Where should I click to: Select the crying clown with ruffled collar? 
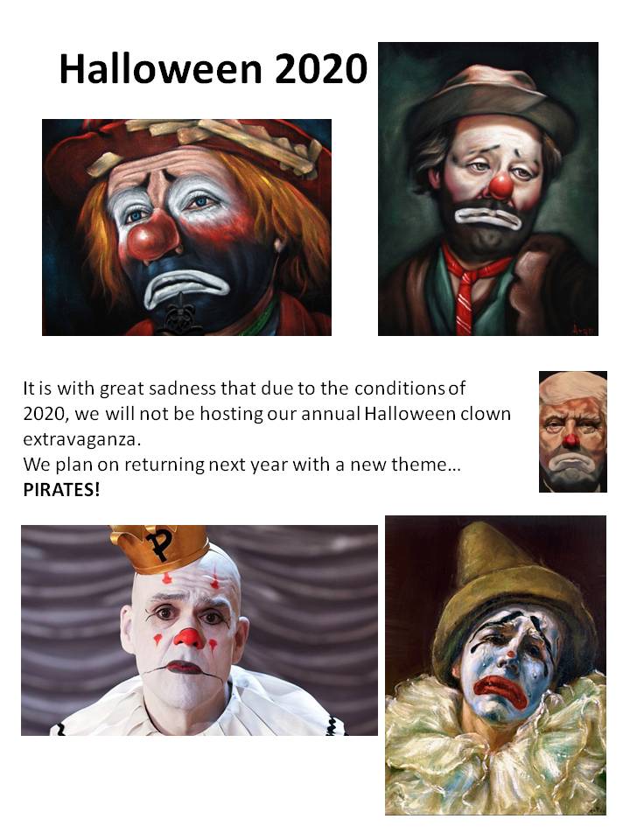tap(495, 665)
